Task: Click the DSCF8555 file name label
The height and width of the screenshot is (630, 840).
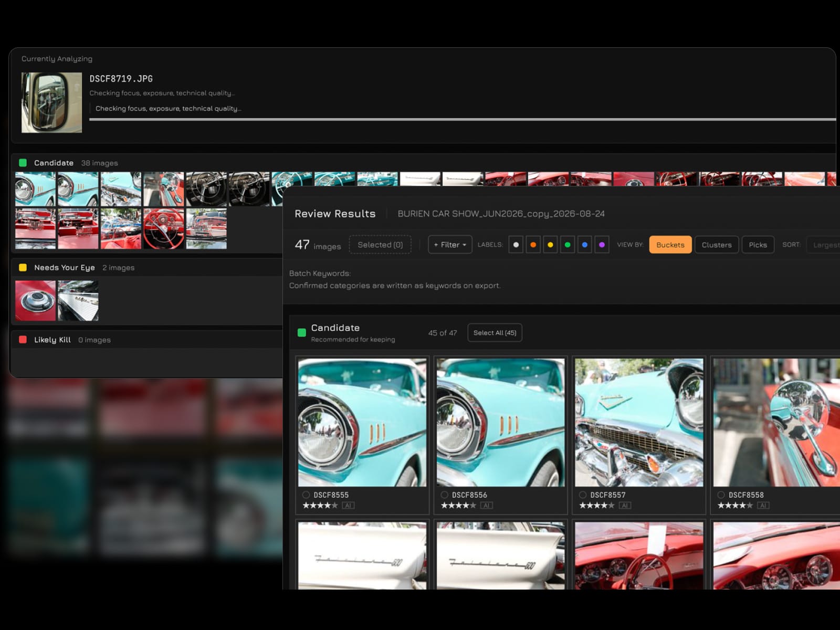Action: point(331,495)
